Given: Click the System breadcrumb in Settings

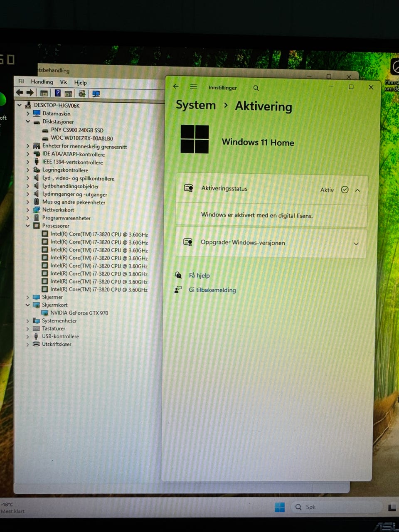Looking at the screenshot, I should pyautogui.click(x=196, y=105).
